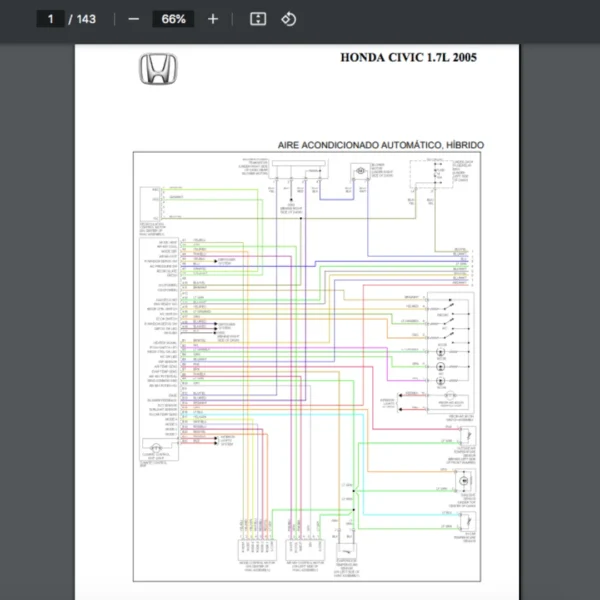This screenshot has height=600, width=600.
Task: Click the Honda logo on the page
Action: pos(158,70)
